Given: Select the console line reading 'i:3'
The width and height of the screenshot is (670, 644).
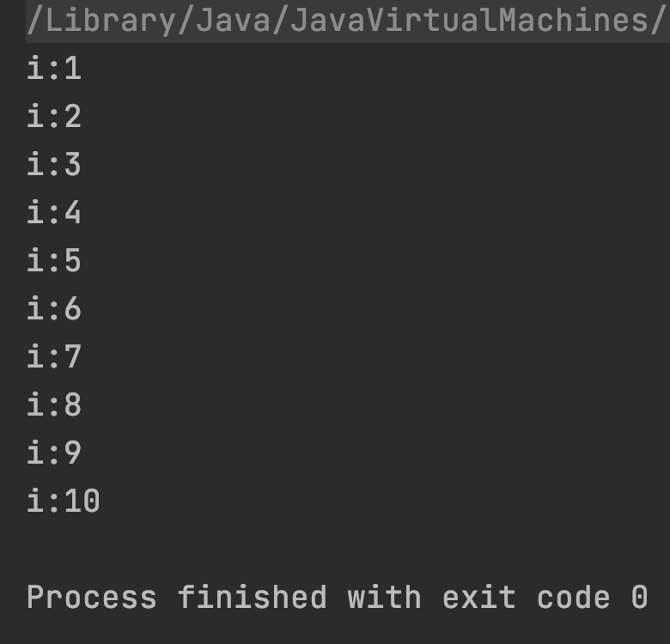Looking at the screenshot, I should pos(54,164).
